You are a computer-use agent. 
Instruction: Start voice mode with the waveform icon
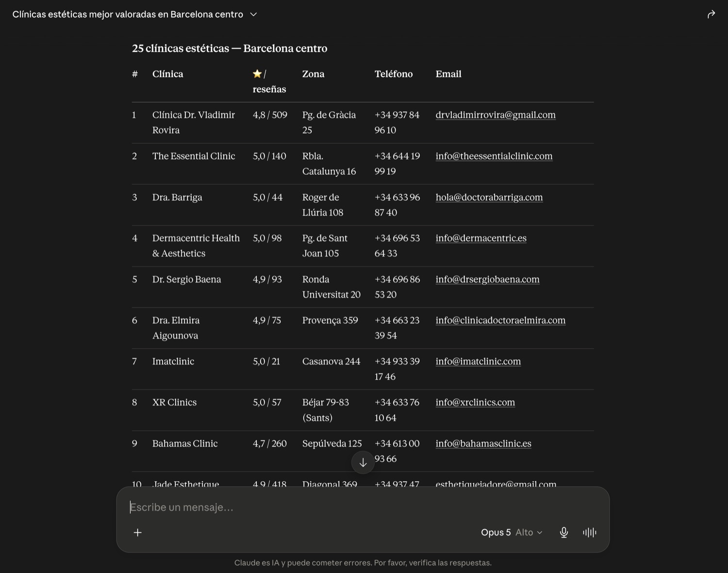tap(590, 533)
